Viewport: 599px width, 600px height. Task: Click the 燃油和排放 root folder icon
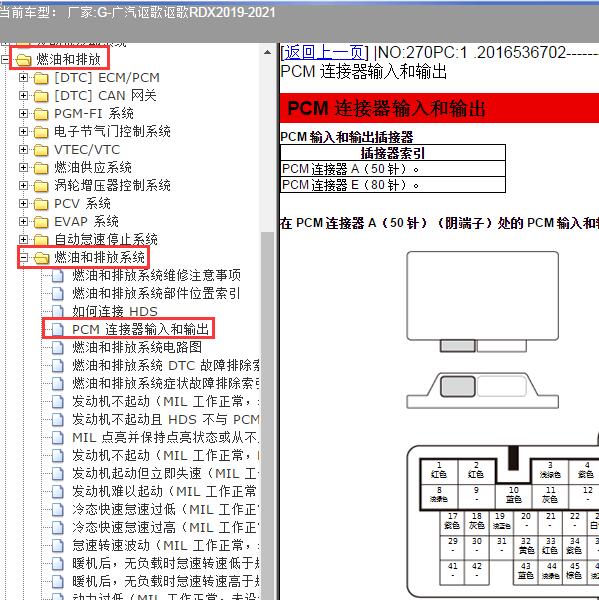[x=24, y=60]
